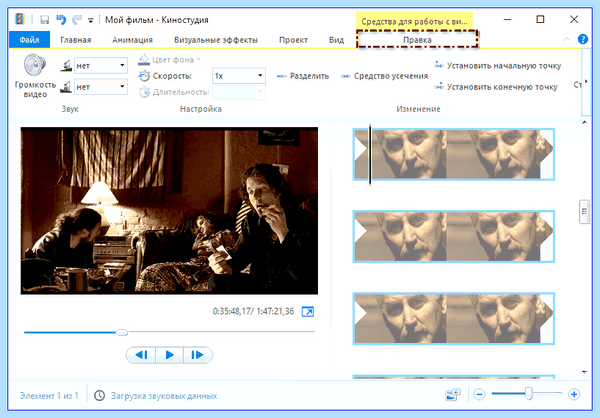The height and width of the screenshot is (418, 600).
Task: Select the Правка tab
Action: (x=417, y=40)
